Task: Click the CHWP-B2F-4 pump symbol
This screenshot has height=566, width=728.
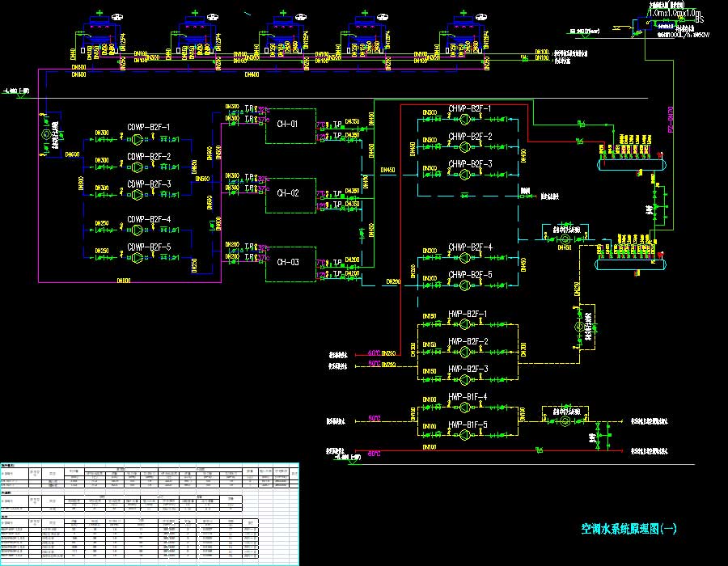Action: click(x=465, y=257)
